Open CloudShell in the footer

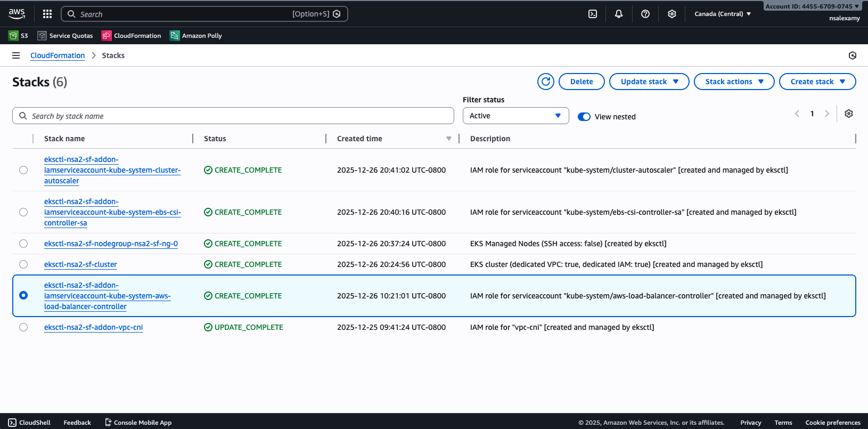point(29,423)
